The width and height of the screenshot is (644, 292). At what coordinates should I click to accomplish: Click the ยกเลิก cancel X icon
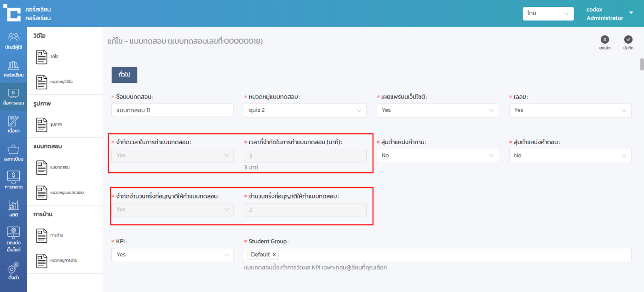point(605,40)
